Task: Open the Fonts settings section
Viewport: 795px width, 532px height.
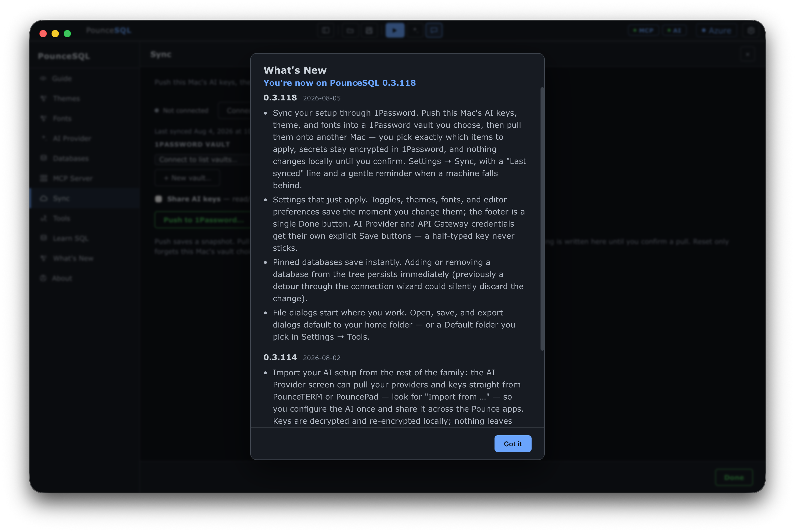Action: tap(85, 118)
